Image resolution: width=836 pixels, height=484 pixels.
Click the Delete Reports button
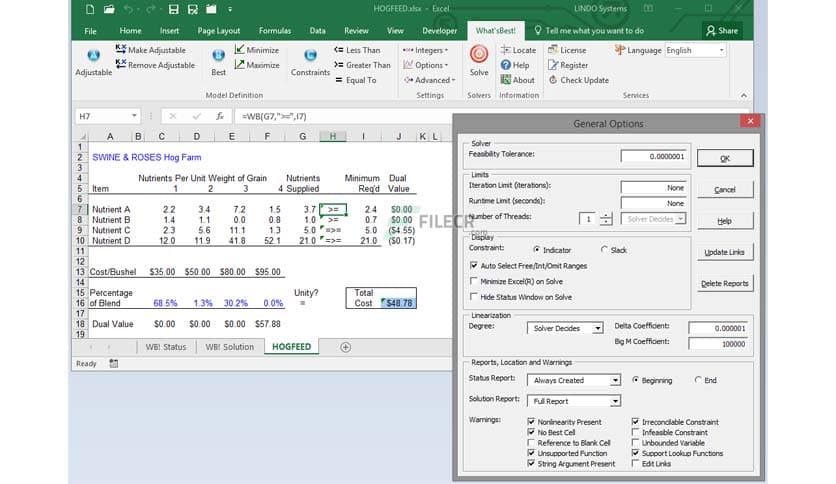click(724, 283)
